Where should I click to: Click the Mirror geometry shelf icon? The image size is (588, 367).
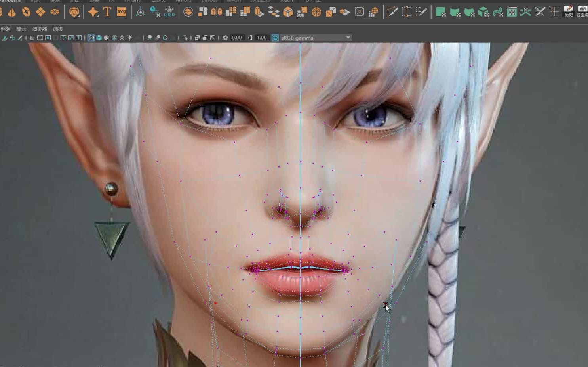point(217,12)
